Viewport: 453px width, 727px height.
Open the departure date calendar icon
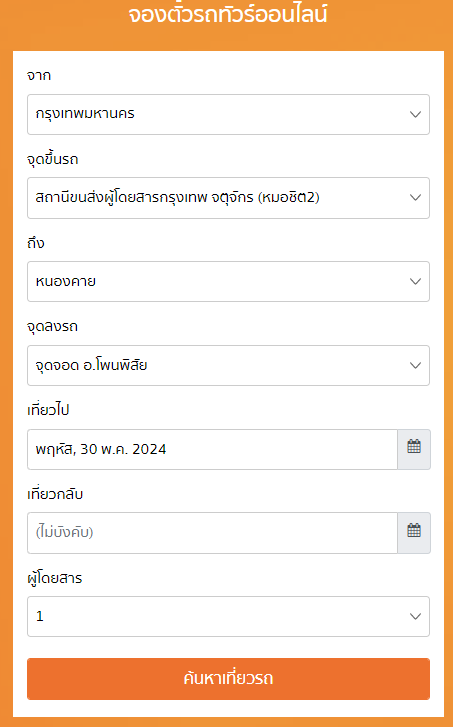point(414,449)
